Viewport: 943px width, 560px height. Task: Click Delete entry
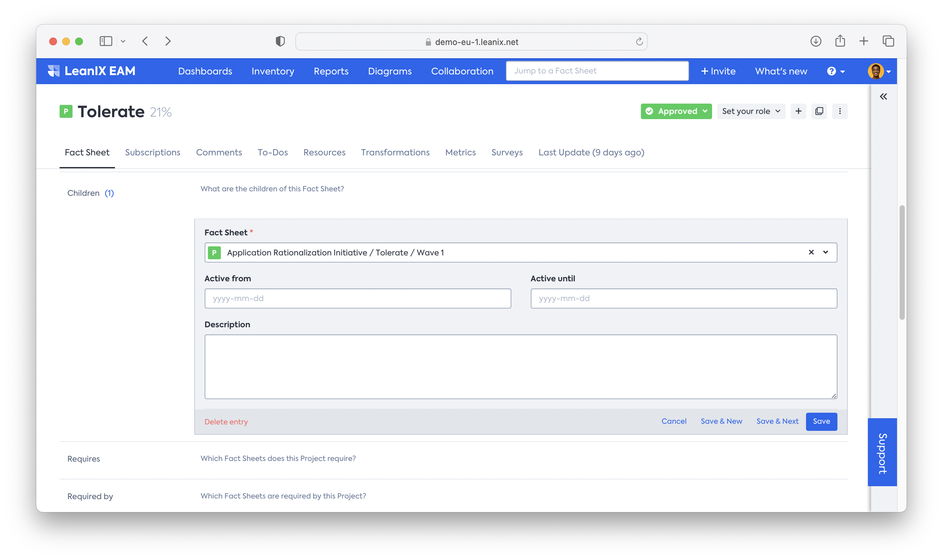coord(226,422)
